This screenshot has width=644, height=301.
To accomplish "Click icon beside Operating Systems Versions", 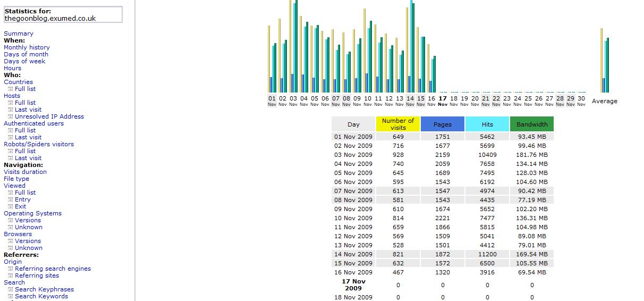I will click(x=10, y=220).
